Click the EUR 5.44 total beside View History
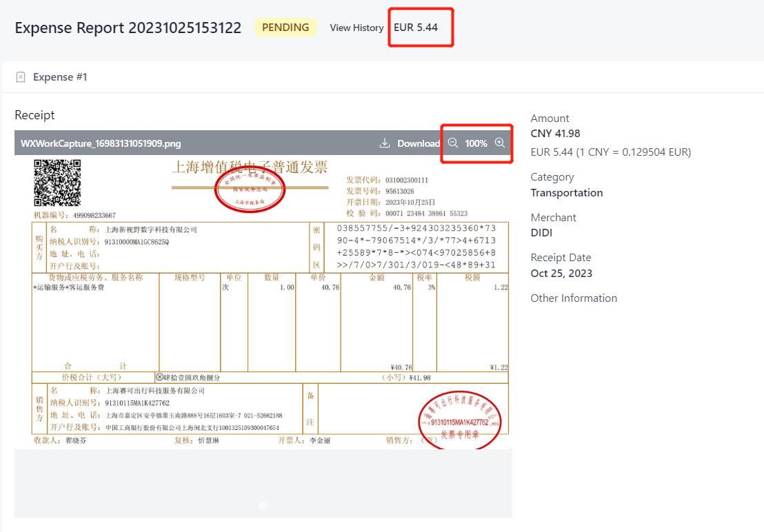764x532 pixels. [416, 28]
